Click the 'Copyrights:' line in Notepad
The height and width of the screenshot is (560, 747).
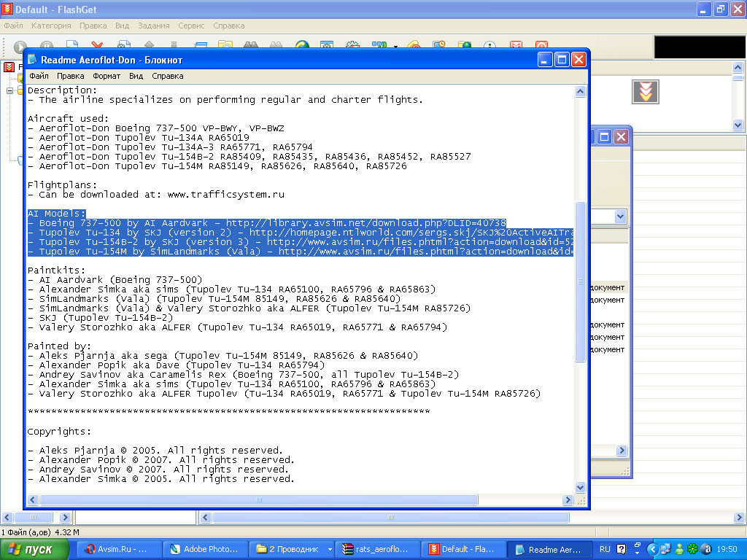[59, 432]
